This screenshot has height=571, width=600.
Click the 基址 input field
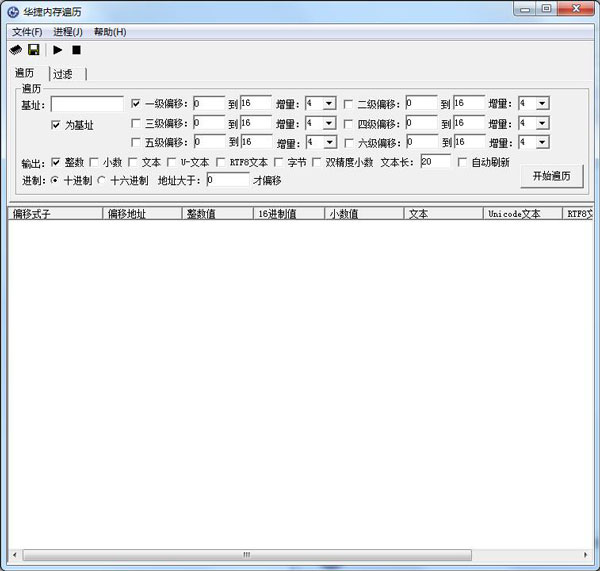pos(87,104)
